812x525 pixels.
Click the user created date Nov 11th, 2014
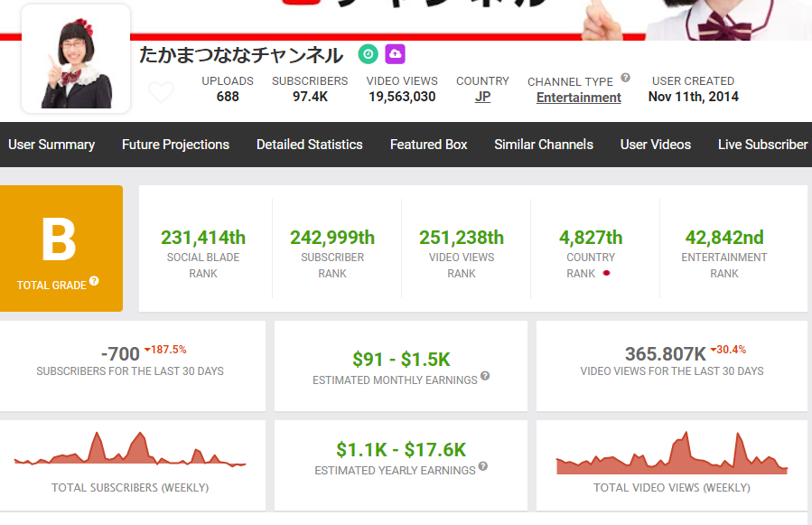694,97
